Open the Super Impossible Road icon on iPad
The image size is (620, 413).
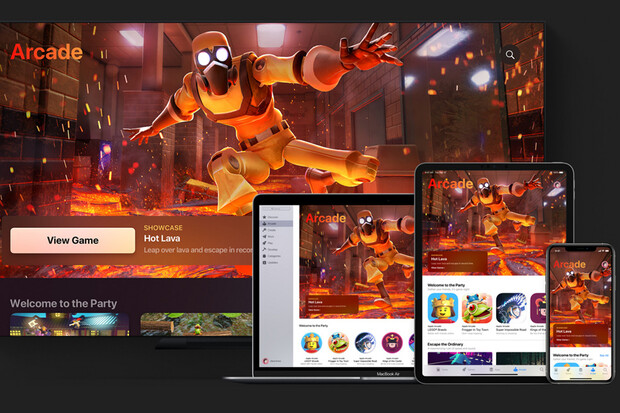511,309
